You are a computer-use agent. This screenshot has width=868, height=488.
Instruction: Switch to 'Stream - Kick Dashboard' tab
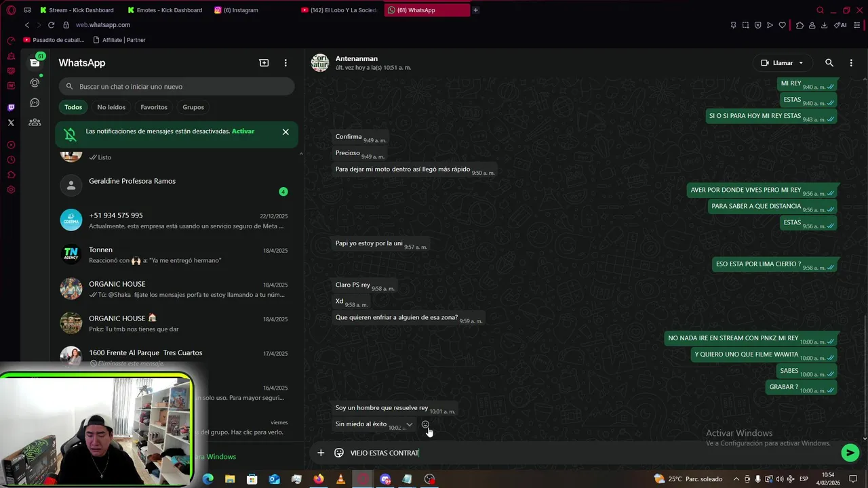[x=76, y=10]
